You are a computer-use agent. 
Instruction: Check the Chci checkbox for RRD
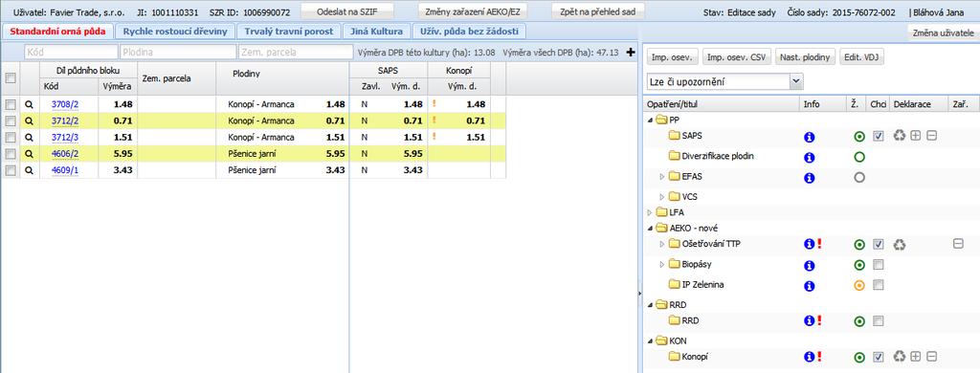[879, 321]
